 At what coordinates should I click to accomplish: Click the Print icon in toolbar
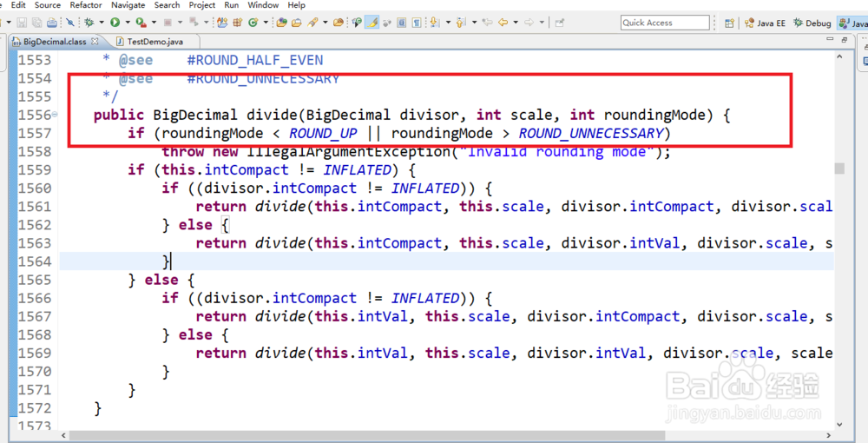coord(52,23)
